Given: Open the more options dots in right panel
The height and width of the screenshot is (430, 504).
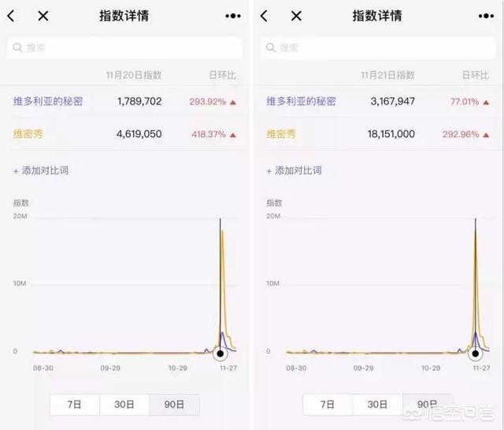Looking at the screenshot, I should point(486,16).
